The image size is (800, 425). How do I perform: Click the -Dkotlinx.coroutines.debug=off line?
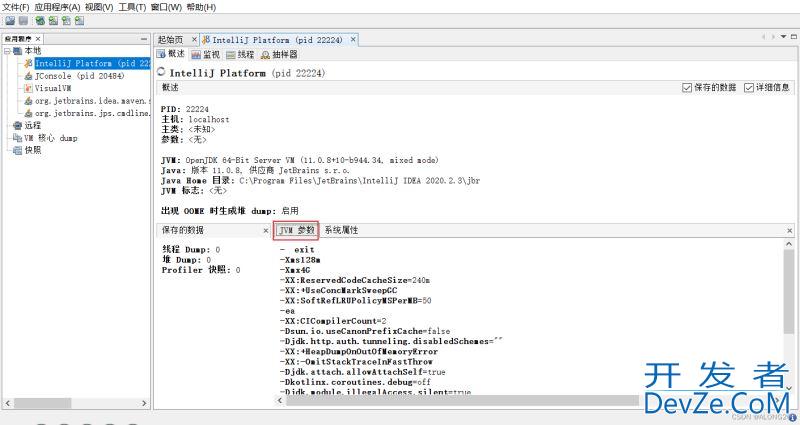tap(356, 382)
